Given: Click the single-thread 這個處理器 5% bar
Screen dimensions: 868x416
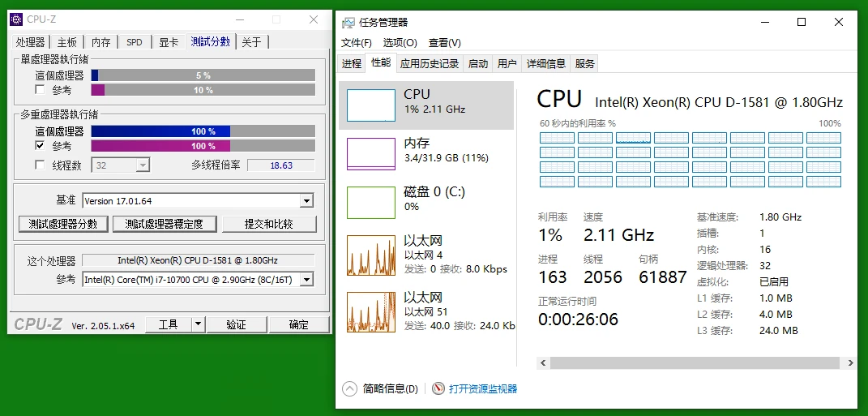Looking at the screenshot, I should [203, 75].
